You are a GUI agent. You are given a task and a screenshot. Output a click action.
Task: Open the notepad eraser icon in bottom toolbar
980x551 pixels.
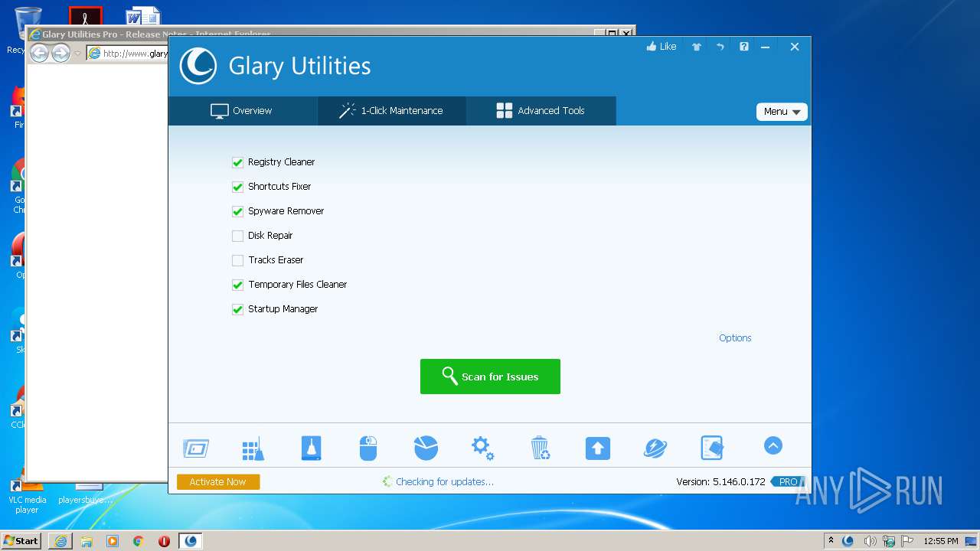point(712,448)
